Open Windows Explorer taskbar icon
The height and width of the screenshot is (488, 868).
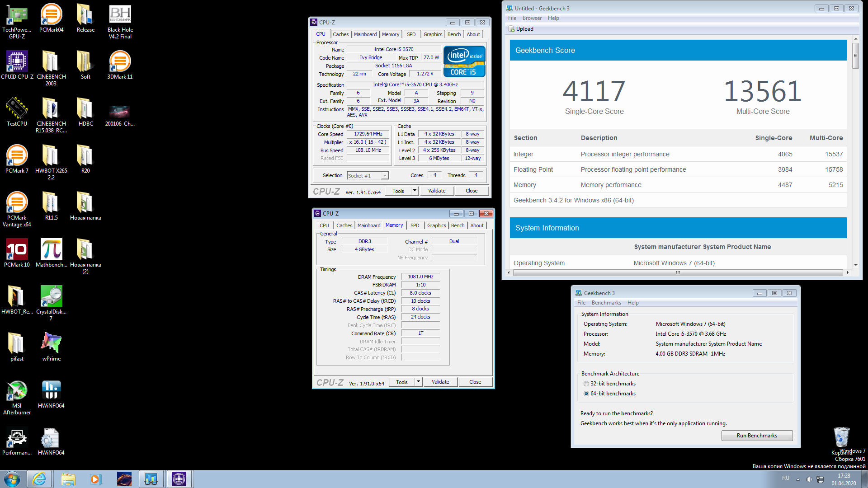pos(68,479)
